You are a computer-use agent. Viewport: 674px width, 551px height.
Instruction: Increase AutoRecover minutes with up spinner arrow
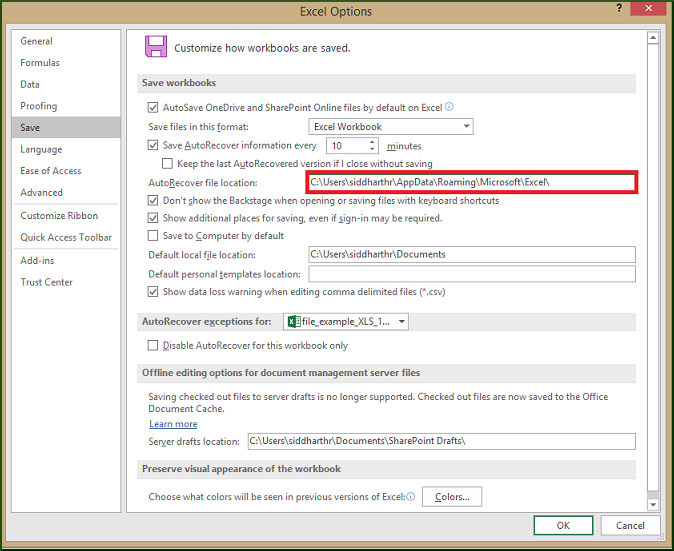[372, 142]
